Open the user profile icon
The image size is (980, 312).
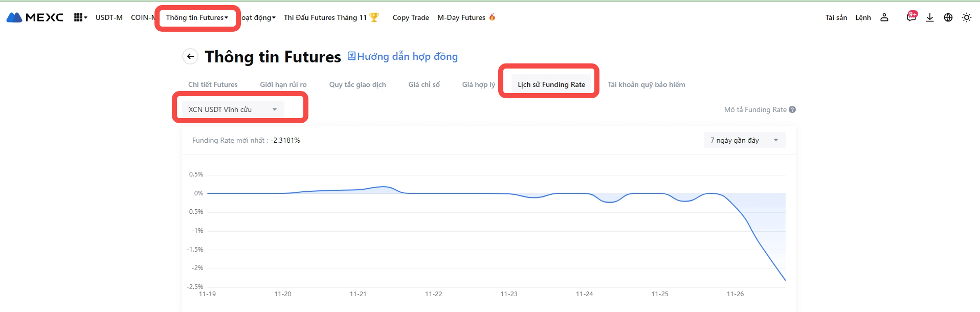click(x=884, y=17)
